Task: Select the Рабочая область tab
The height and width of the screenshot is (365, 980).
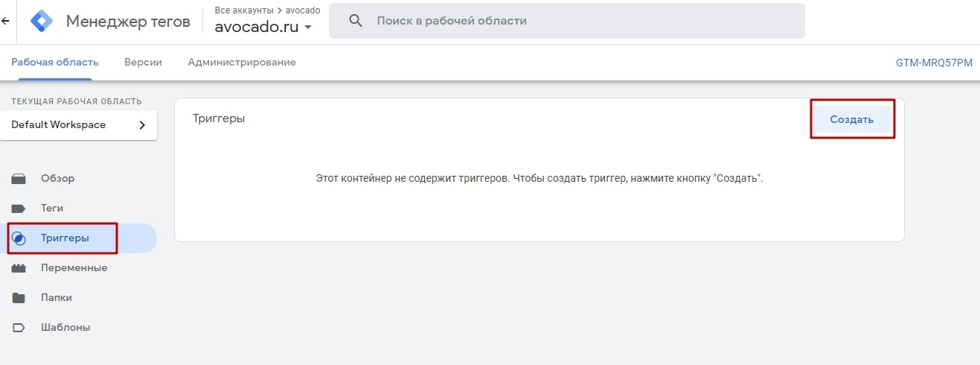Action: click(55, 63)
